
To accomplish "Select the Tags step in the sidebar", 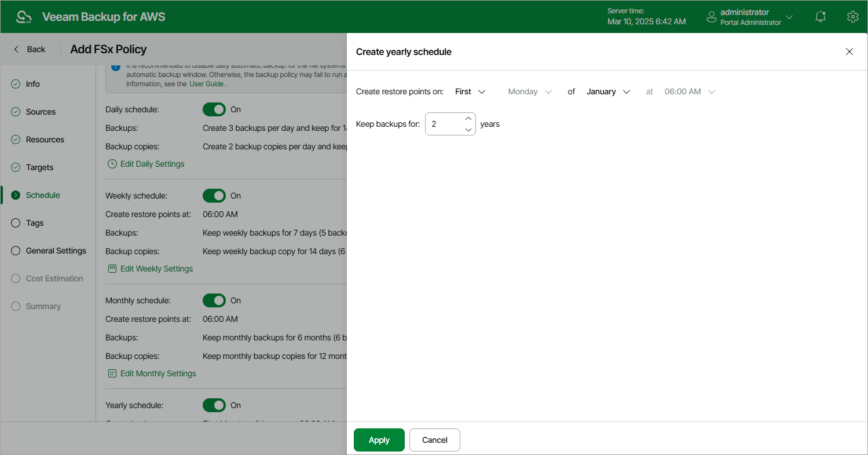I will tap(35, 223).
